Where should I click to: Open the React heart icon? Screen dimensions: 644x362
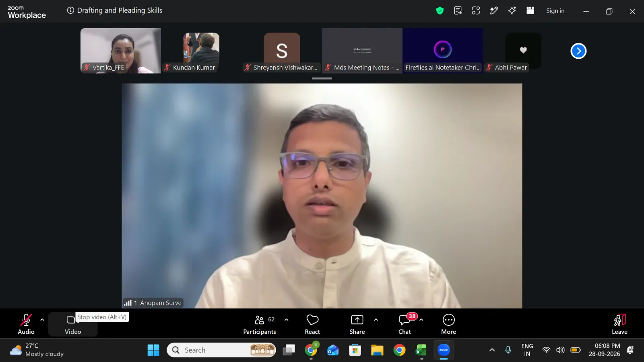tap(312, 324)
